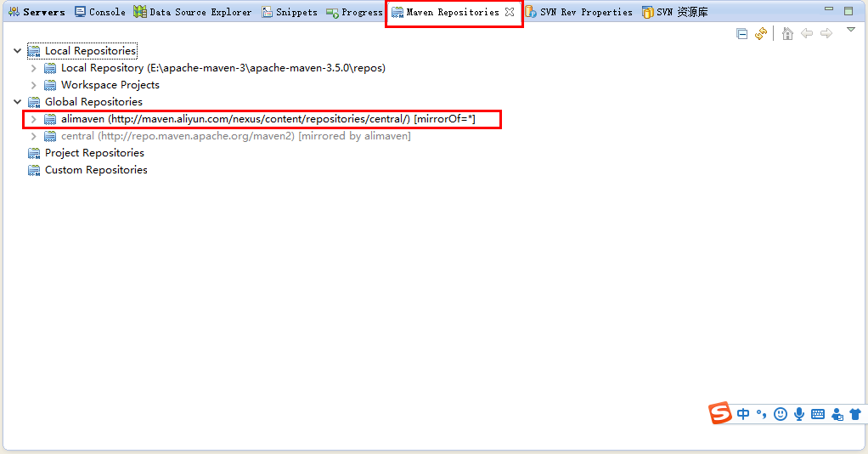Open the Sogou emoji panel

coord(781,414)
